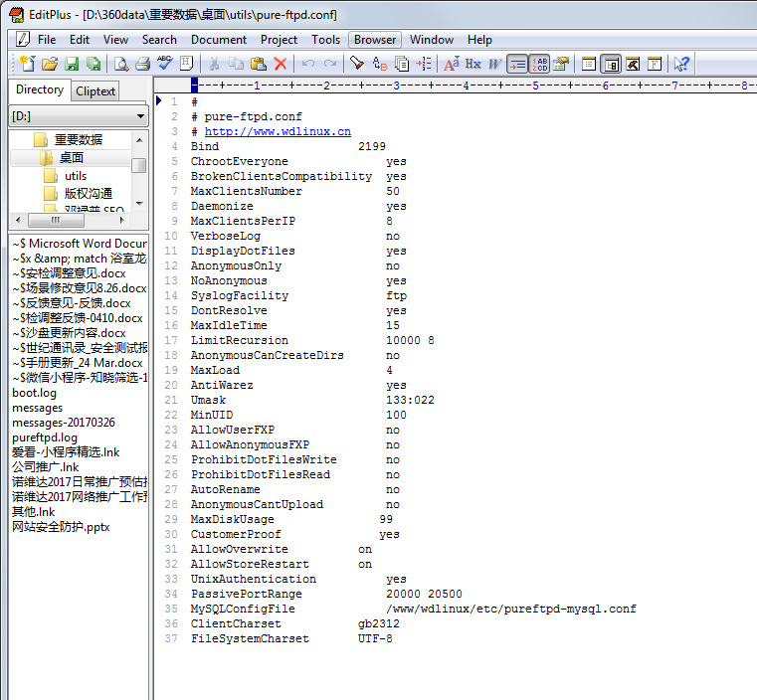Image resolution: width=757 pixels, height=700 pixels.
Task: Click the folder tree's scroll-up arrow
Action: click(139, 140)
